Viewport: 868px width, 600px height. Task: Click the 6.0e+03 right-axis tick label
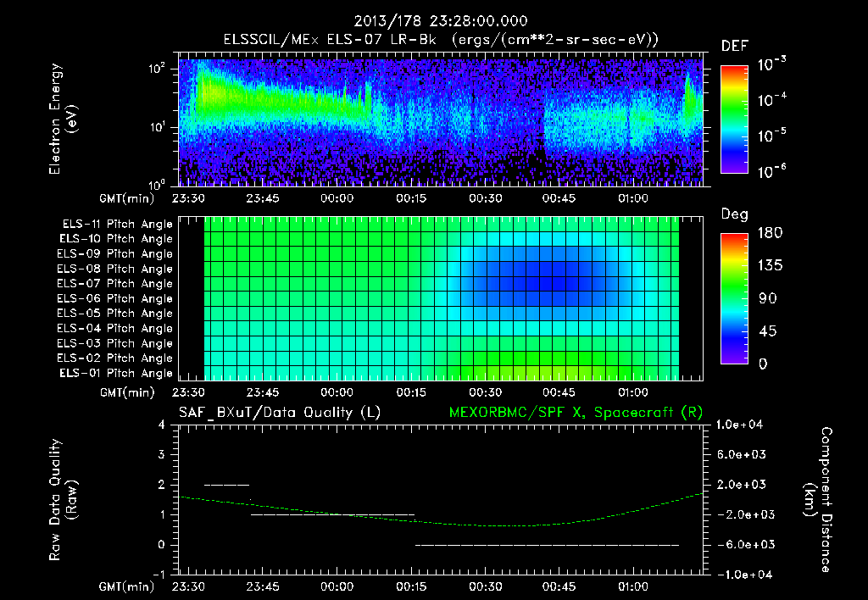741,454
